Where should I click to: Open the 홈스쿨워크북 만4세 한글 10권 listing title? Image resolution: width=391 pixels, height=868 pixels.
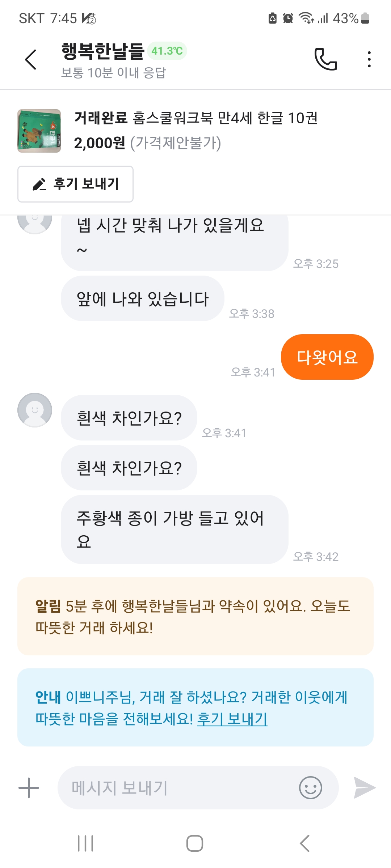224,118
